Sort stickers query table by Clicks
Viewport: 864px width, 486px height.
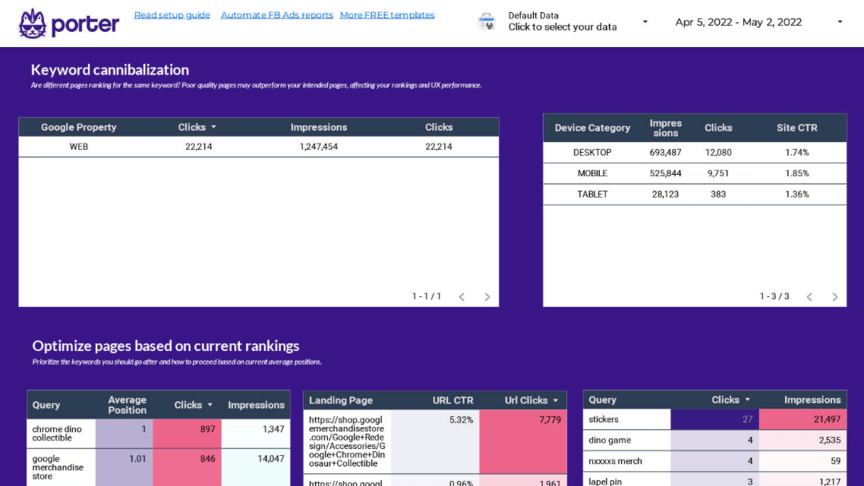coord(730,400)
